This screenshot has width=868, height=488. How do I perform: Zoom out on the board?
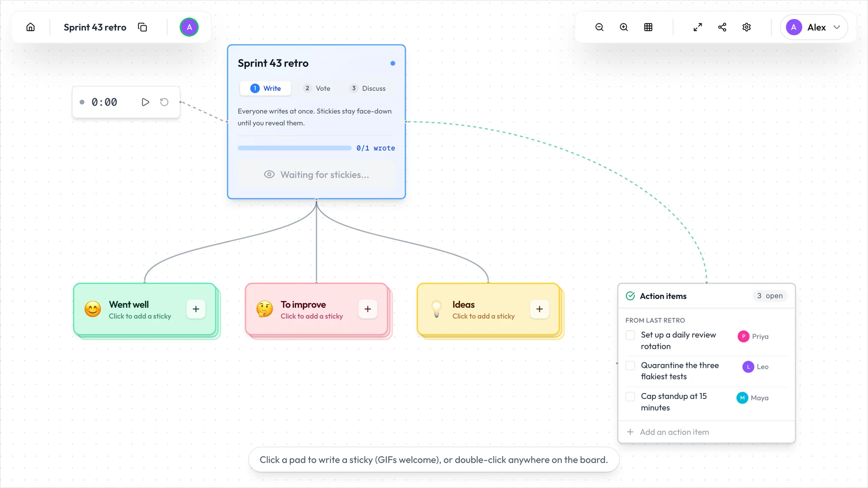(x=599, y=27)
